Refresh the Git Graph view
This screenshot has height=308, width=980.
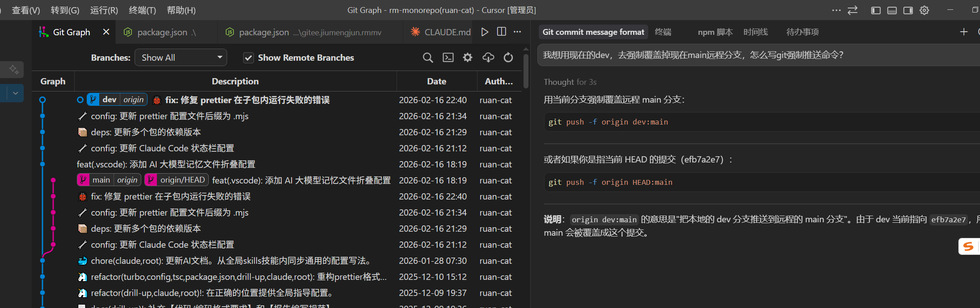pyautogui.click(x=508, y=58)
